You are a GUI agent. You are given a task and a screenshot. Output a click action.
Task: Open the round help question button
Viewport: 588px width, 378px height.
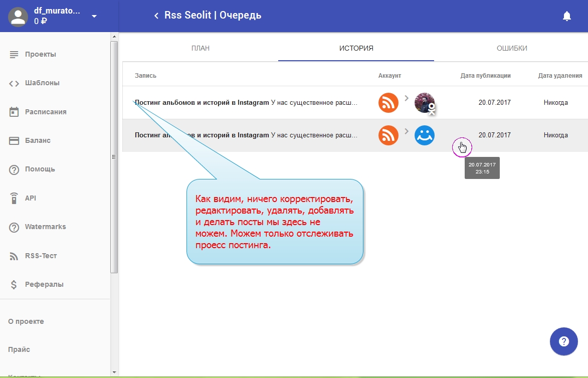pos(564,342)
